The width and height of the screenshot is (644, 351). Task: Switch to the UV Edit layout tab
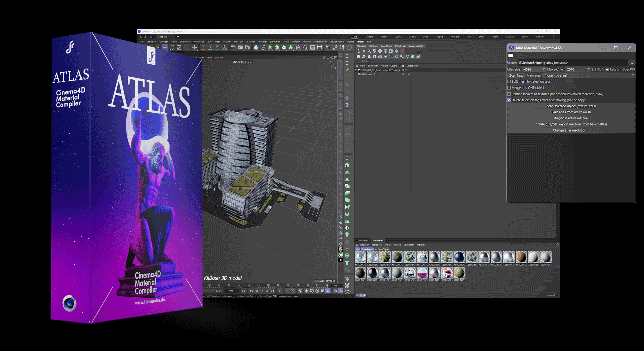tap(412, 37)
